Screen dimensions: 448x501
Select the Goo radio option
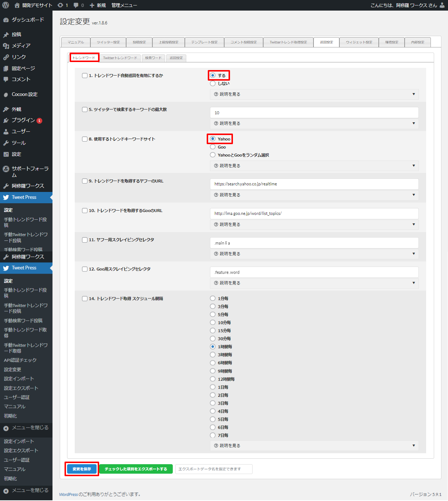[x=213, y=147]
